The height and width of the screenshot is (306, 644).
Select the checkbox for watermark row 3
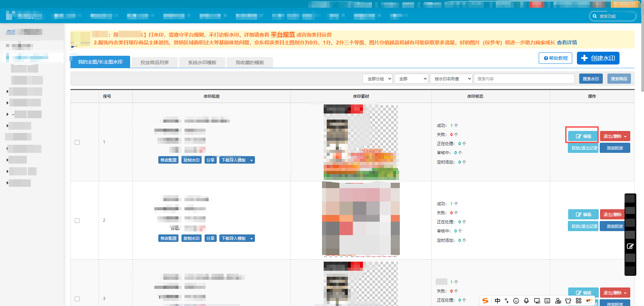[x=77, y=299]
